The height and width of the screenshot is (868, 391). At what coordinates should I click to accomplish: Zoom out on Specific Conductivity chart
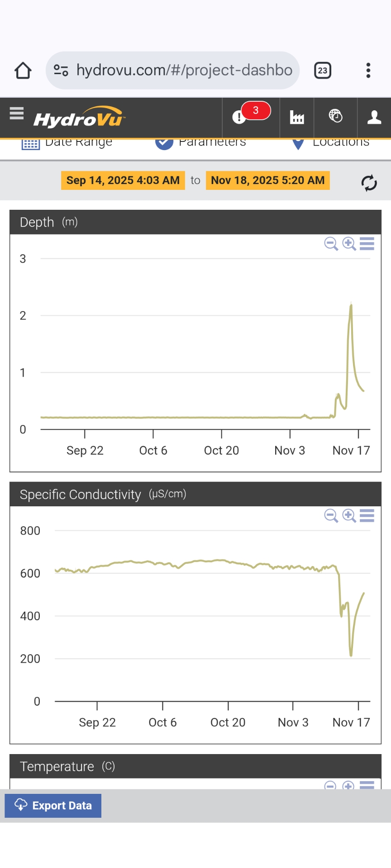[331, 515]
